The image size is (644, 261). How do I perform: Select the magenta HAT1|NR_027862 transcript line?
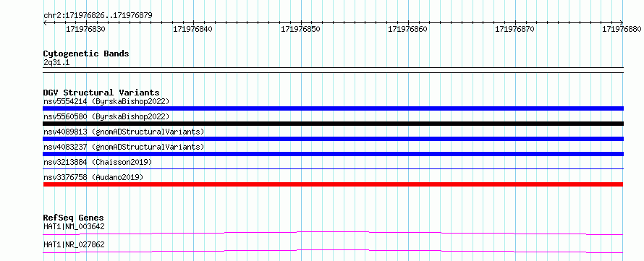tap(333, 251)
